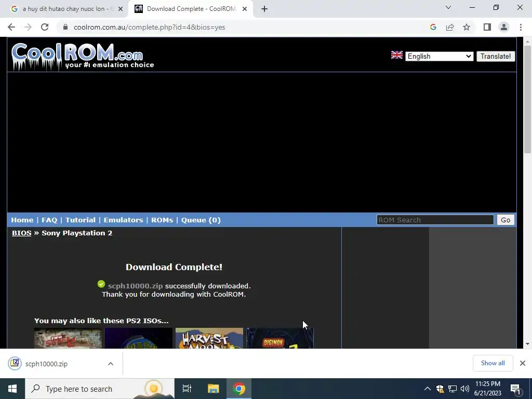
Task: Click the green success checkmark icon
Action: point(101,284)
